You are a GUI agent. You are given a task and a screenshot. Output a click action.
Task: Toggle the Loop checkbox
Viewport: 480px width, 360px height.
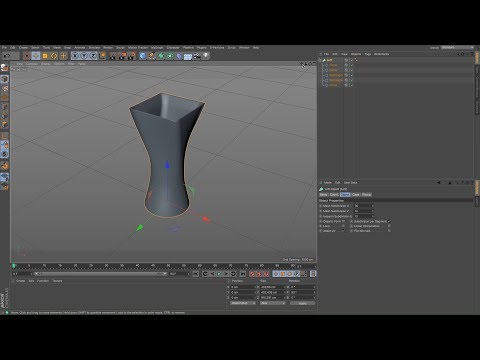tap(343, 226)
